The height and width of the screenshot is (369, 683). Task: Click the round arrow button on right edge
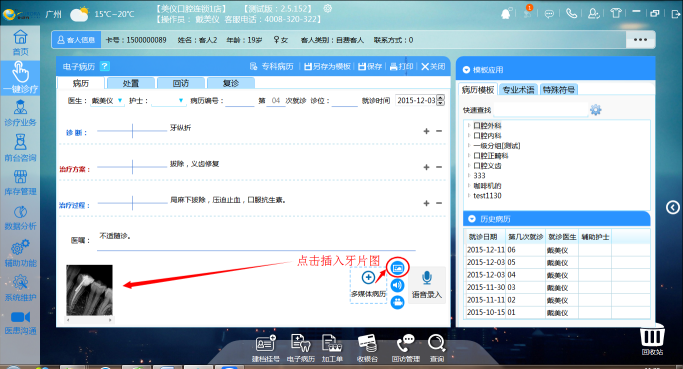pyautogui.click(x=673, y=207)
